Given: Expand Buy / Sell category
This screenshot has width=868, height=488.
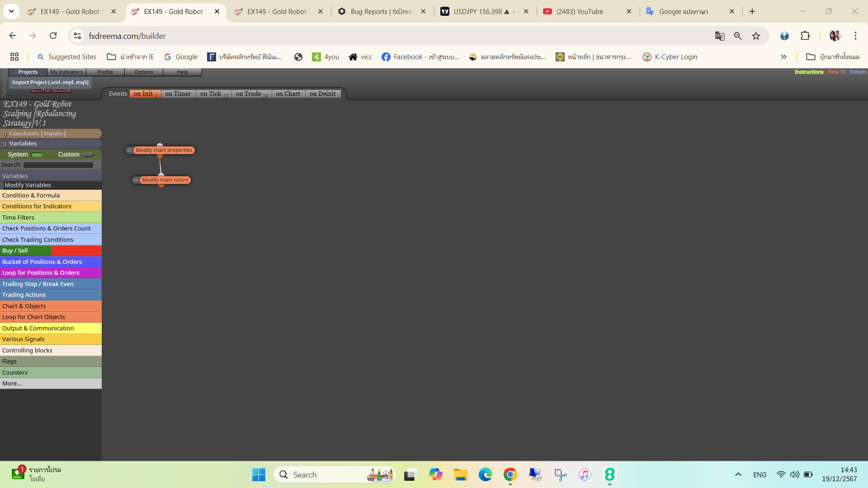Looking at the screenshot, I should point(51,251).
